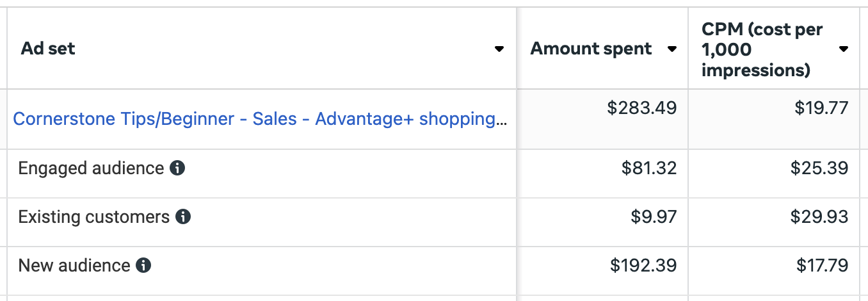The height and width of the screenshot is (301, 868).
Task: Expand the Amount spent column dropdown arrow
Action: [x=671, y=49]
